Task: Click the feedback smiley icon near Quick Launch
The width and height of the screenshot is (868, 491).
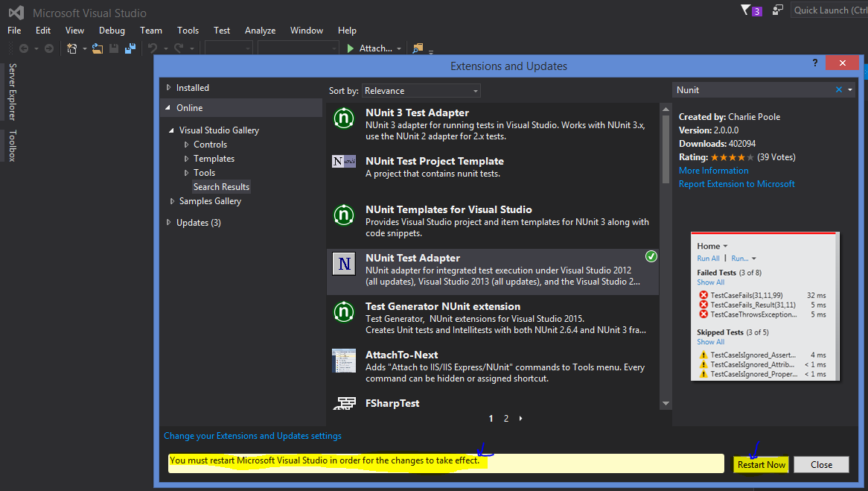Action: pos(777,10)
